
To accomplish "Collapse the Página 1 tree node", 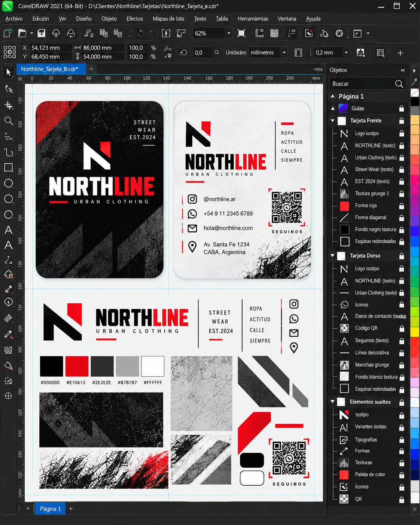I will (x=332, y=96).
